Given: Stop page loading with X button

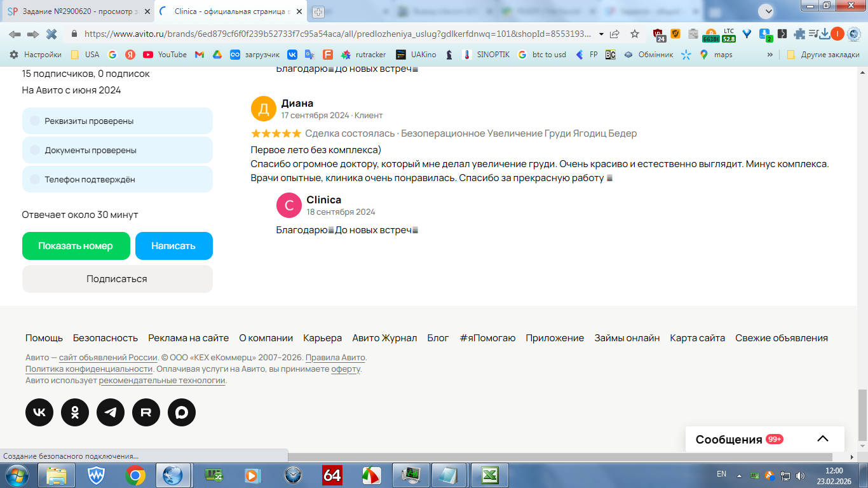Looking at the screenshot, I should (51, 34).
